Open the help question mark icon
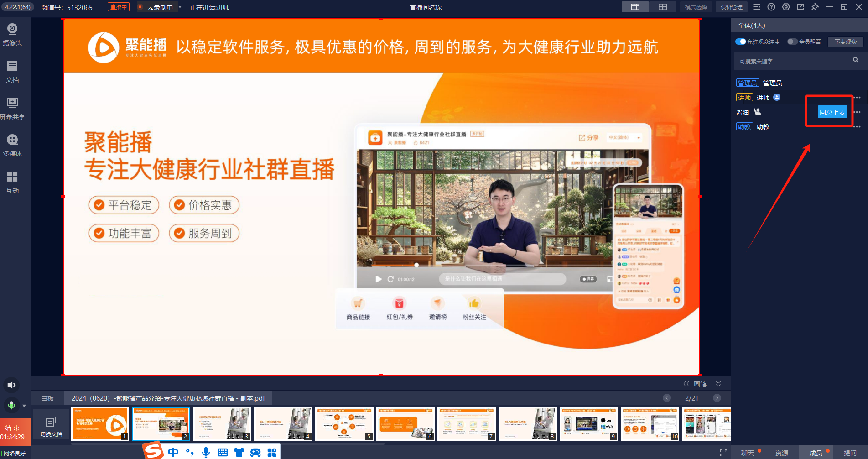This screenshot has width=868, height=459. pyautogui.click(x=771, y=7)
